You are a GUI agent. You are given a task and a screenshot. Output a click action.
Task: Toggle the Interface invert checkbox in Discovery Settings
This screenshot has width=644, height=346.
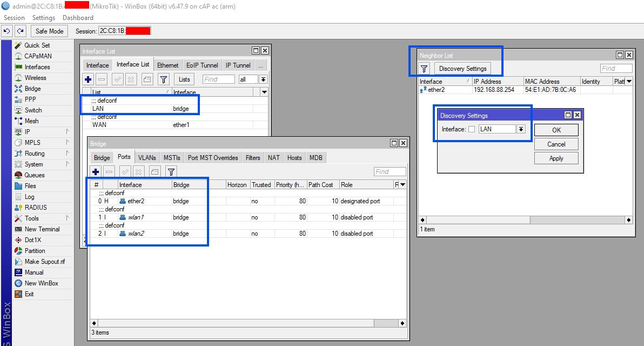click(472, 129)
